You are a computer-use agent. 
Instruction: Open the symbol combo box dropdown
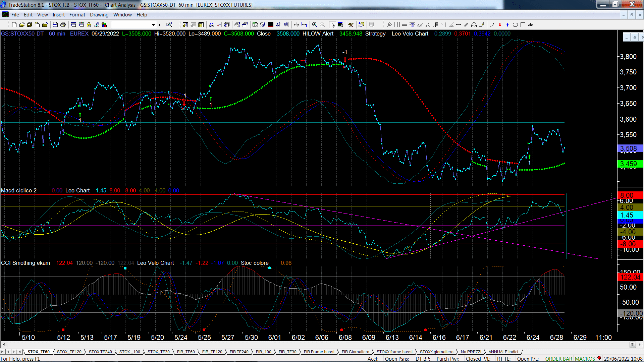pyautogui.click(x=153, y=25)
